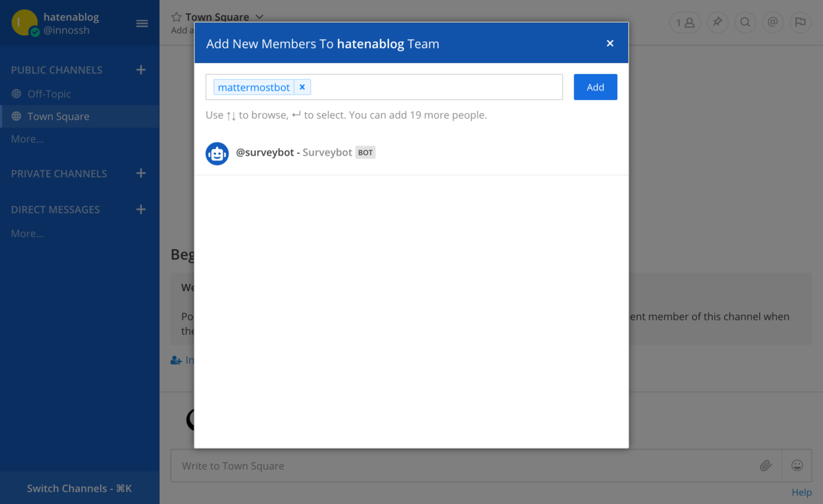Viewport: 823px width, 504px height.
Task: Click the PRIVATE CHANNELS header
Action: coord(59,173)
